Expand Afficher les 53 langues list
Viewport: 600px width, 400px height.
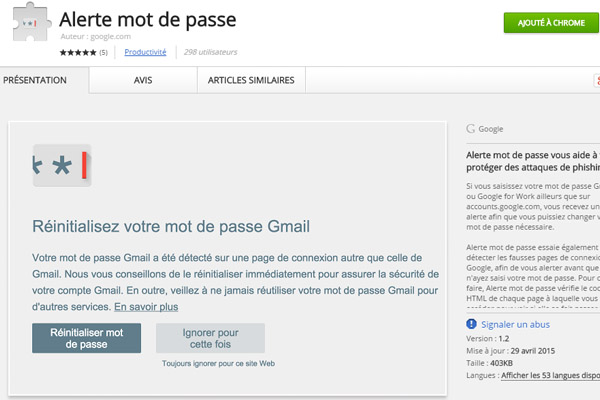(x=550, y=376)
